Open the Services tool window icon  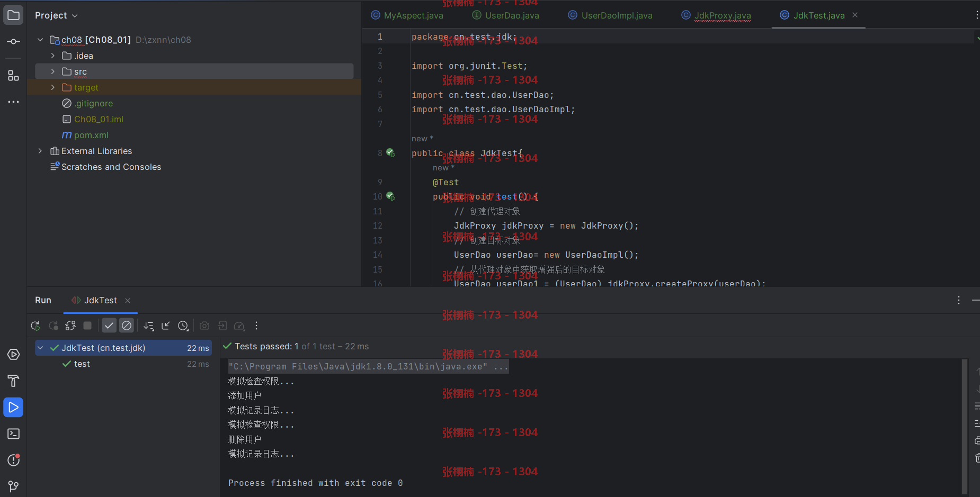click(13, 354)
